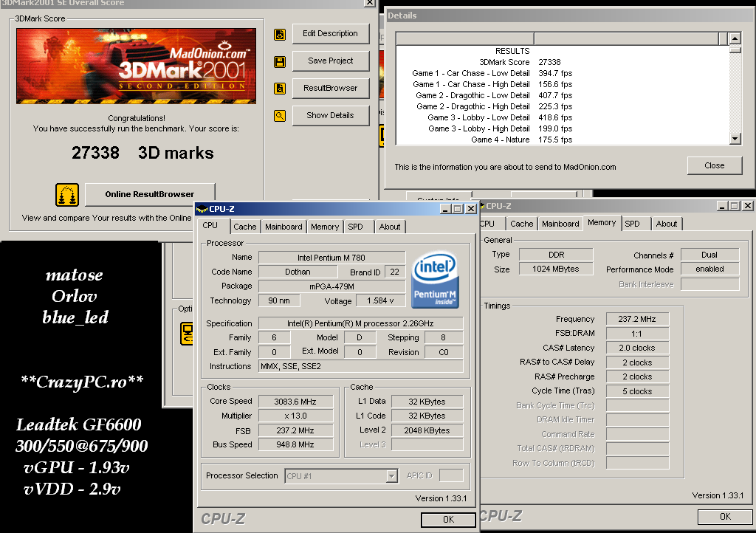This screenshot has height=533, width=756.
Task: Click the Instructions MMX, SSE, SSE2 field
Action: coord(360,366)
